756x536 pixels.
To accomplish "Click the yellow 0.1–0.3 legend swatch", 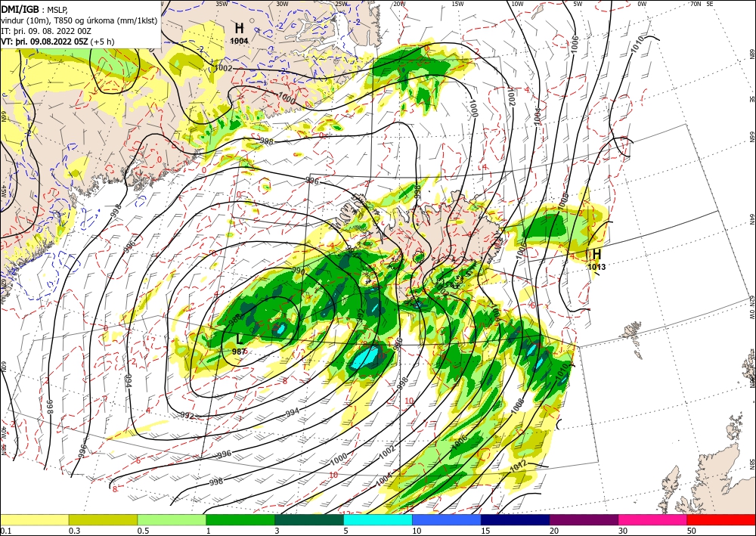I will point(35,519).
